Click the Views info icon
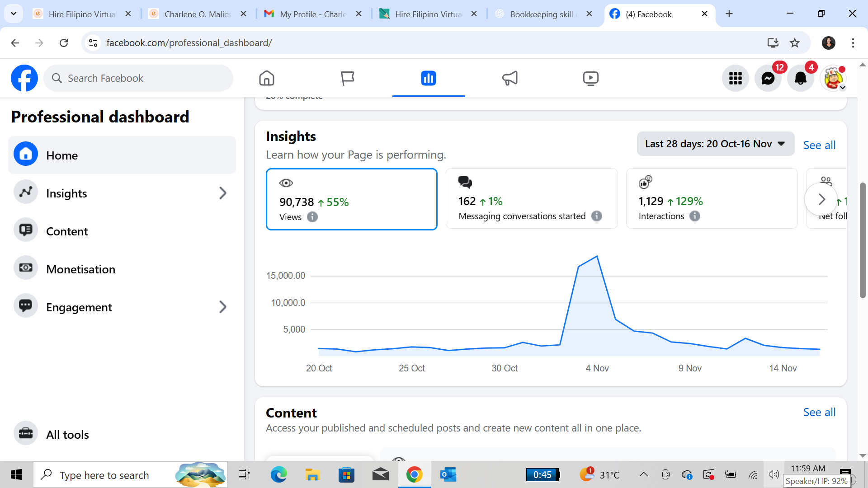This screenshot has height=488, width=868. click(312, 217)
